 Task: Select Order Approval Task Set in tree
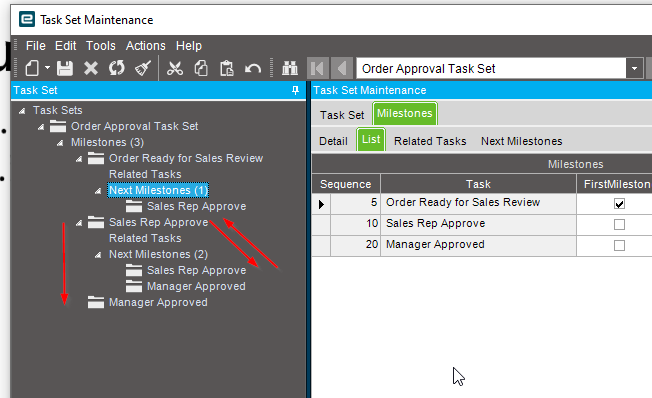coord(134,126)
